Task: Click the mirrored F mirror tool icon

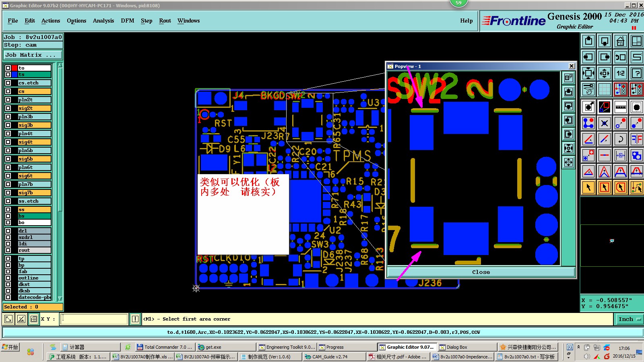Action: 637,139
